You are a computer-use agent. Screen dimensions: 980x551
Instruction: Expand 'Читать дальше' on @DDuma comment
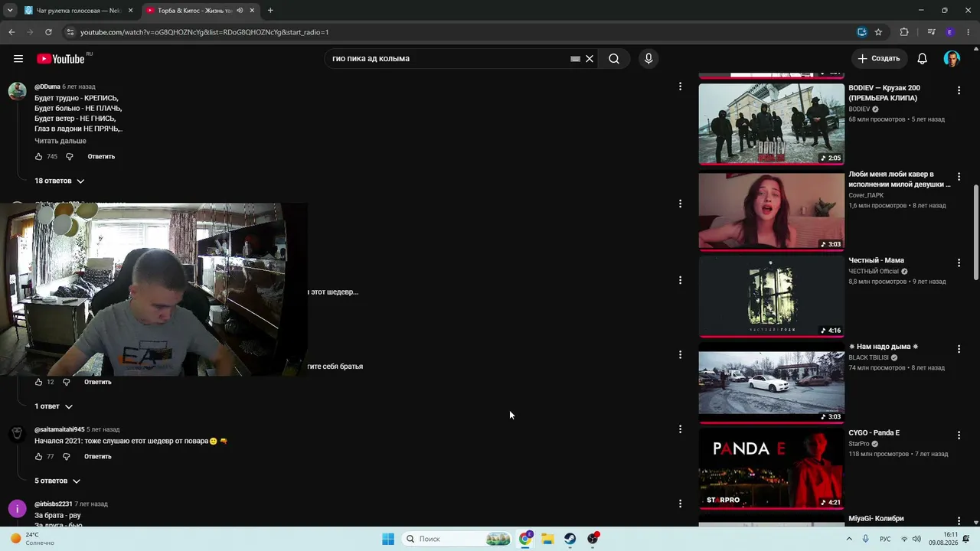[60, 141]
